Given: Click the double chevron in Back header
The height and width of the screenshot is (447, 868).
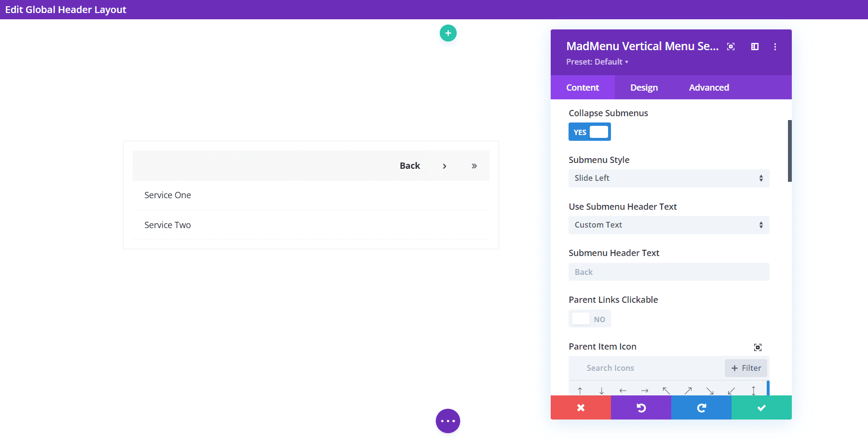Looking at the screenshot, I should [474, 166].
